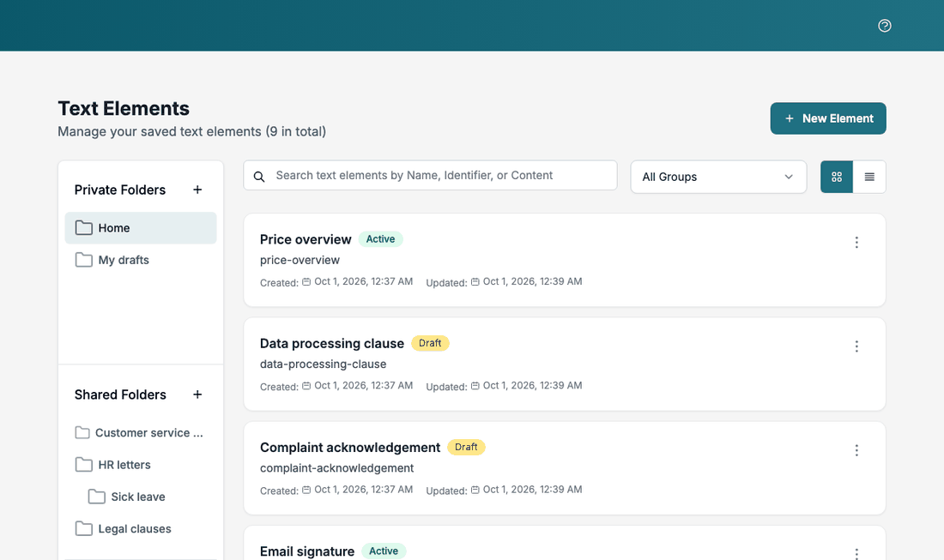Click the search magnifier icon
Viewport: 944px width, 560px height.
click(x=259, y=177)
